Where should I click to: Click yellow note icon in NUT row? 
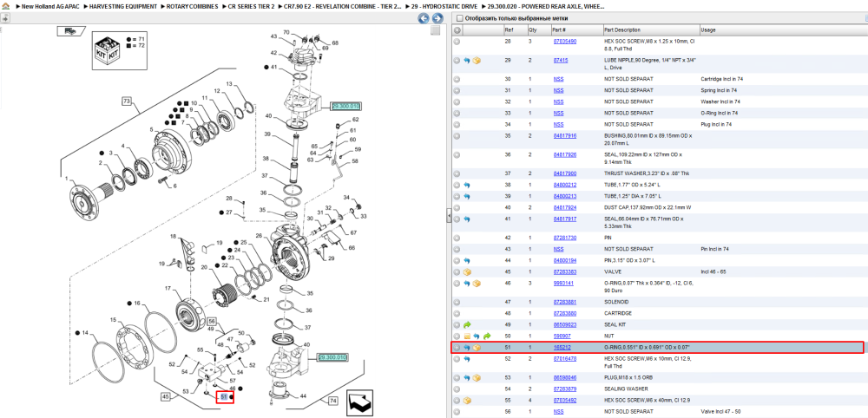click(467, 336)
